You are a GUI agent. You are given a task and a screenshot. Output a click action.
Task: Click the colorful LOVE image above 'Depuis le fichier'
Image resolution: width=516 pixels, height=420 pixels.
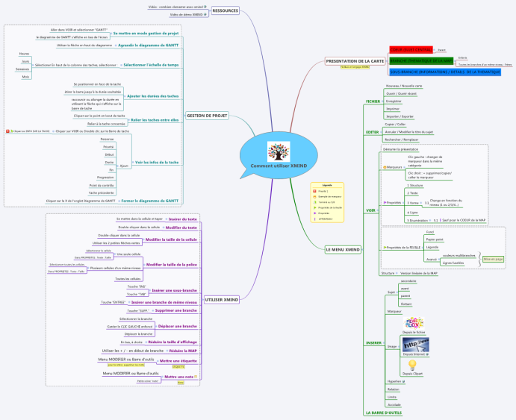click(414, 323)
